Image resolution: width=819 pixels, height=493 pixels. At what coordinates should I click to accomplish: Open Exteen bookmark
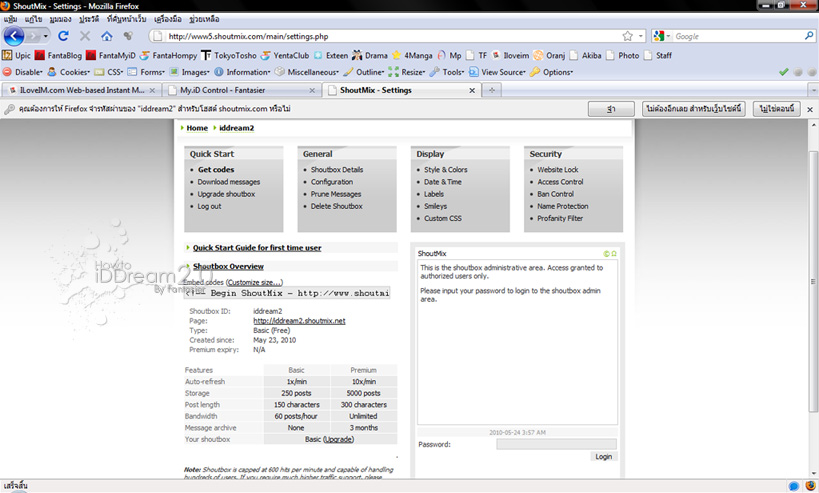coord(331,55)
